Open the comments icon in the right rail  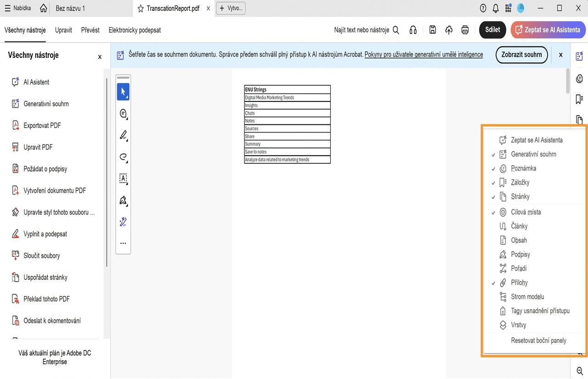coord(579,78)
